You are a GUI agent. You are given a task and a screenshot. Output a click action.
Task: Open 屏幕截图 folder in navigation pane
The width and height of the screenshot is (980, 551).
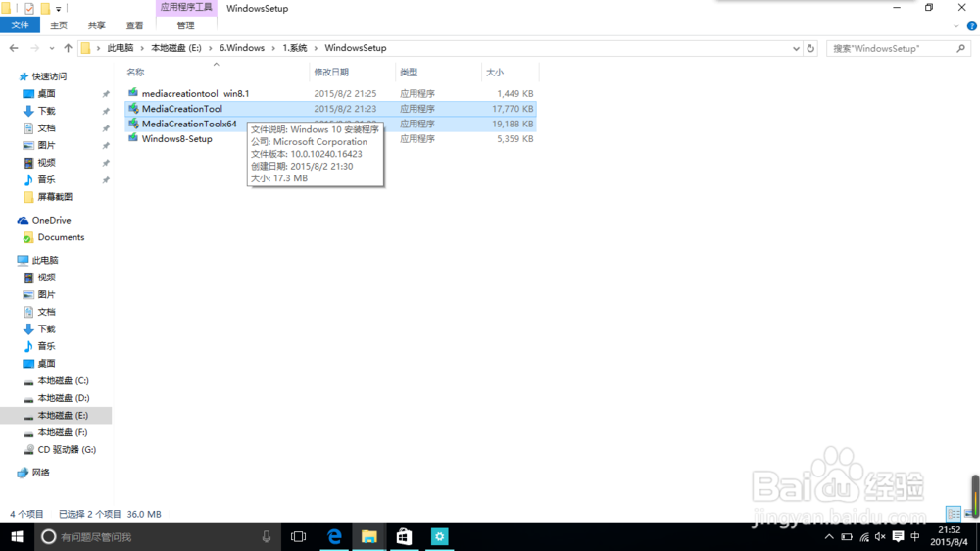[55, 197]
